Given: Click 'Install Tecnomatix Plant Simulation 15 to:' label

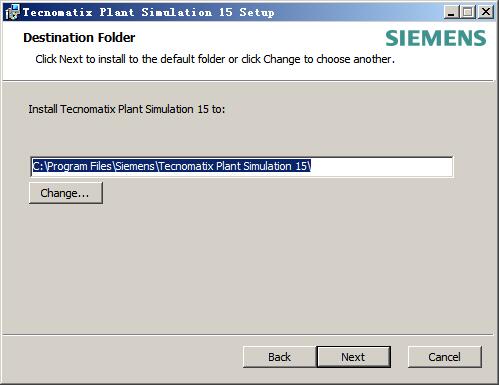Looking at the screenshot, I should tap(127, 109).
